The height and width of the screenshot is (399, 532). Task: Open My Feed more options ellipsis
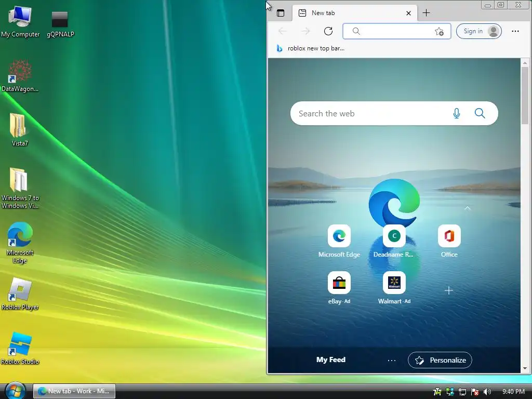392,361
